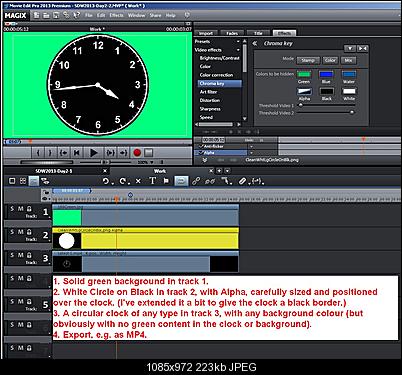The image size is (402, 375).
Task: Collapse the Presets section arrow
Action: (x=238, y=42)
